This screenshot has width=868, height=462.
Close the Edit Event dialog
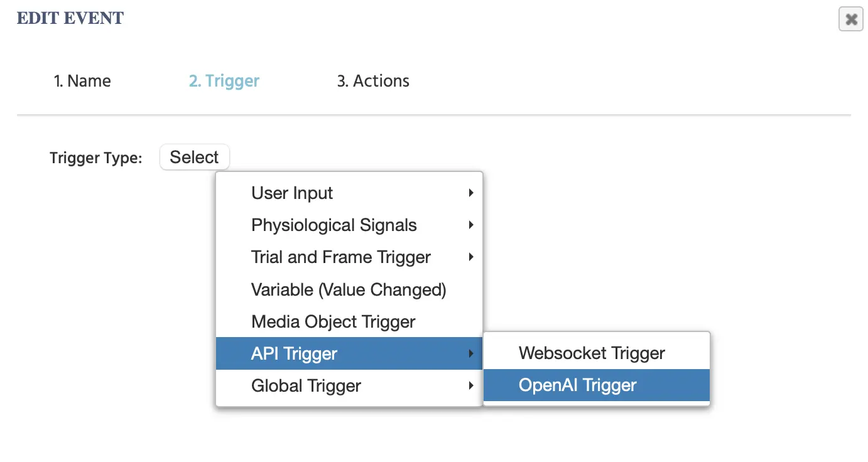(x=851, y=19)
